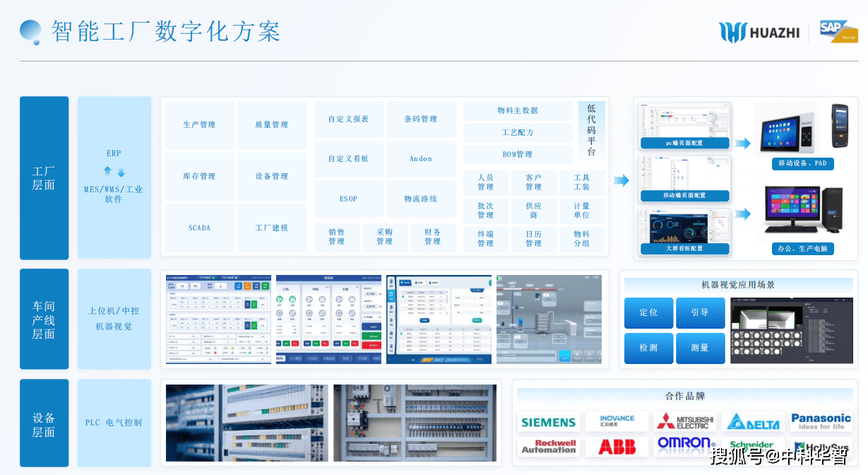
Task: Click the Rockwell Automation logo
Action: (548, 447)
